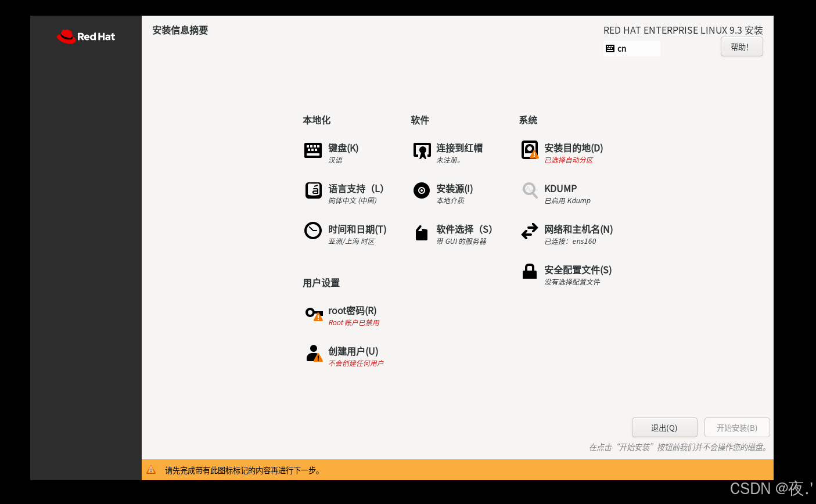Screen dimensions: 816x504
Task: Open the software selection package icon
Action: click(422, 233)
